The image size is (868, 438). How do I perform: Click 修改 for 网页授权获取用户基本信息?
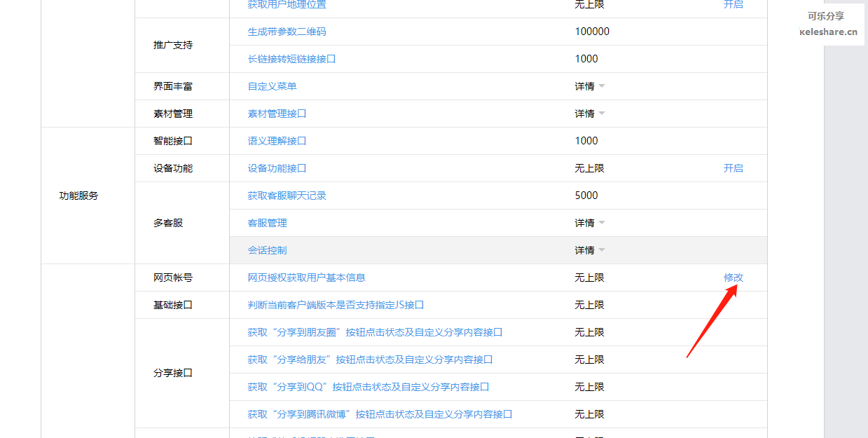733,278
